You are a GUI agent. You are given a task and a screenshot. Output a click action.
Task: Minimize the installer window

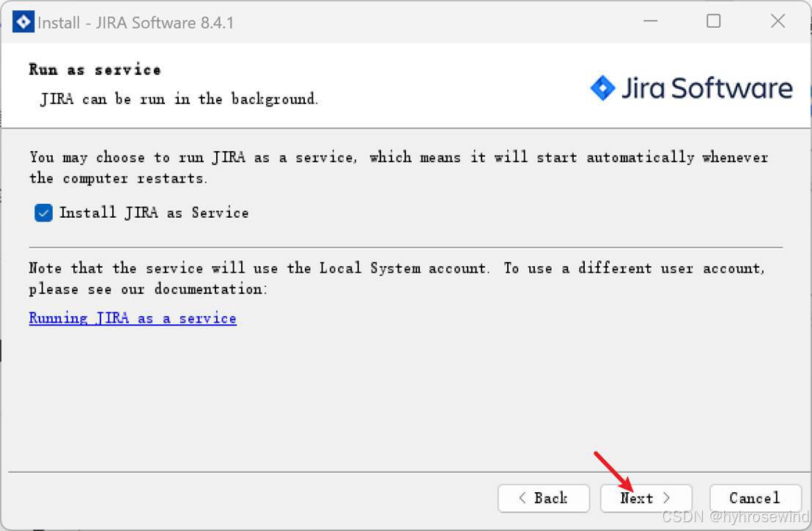[x=651, y=21]
